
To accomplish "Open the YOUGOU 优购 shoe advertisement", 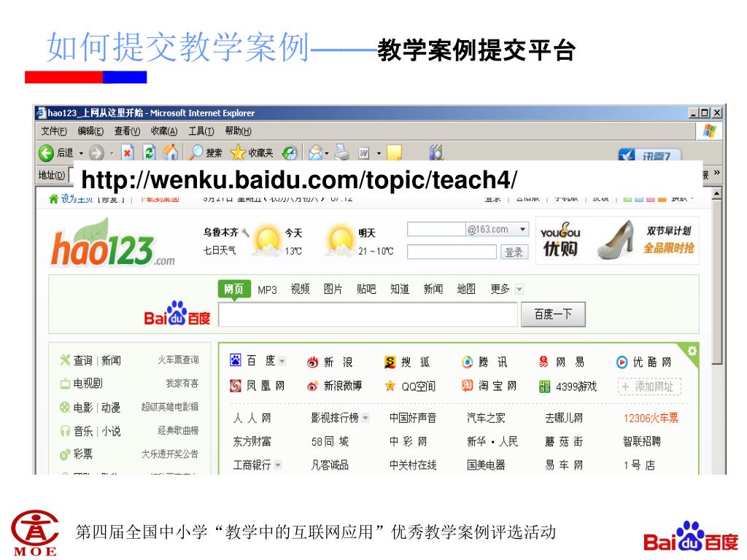I will (617, 240).
